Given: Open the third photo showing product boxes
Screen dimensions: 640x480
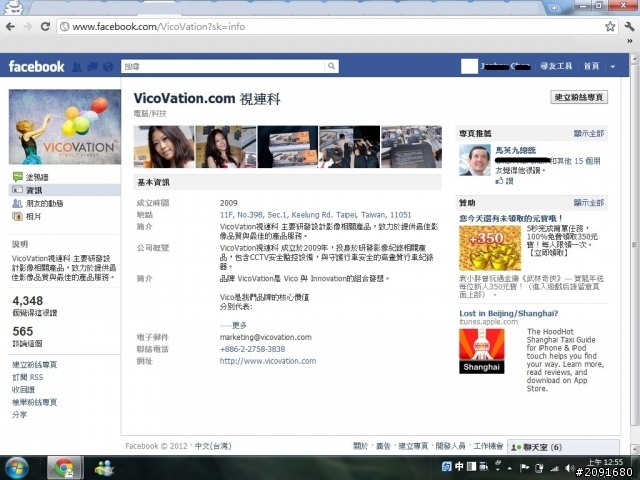Looking at the screenshot, I should tap(288, 147).
